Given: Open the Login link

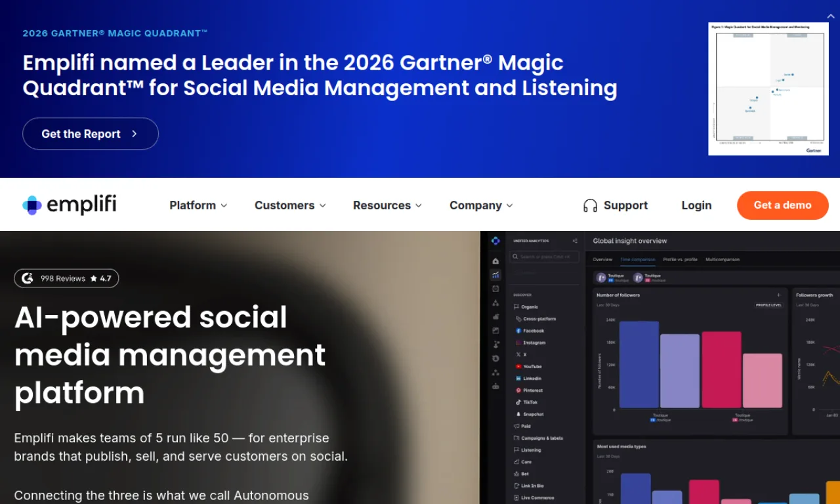Looking at the screenshot, I should (696, 205).
